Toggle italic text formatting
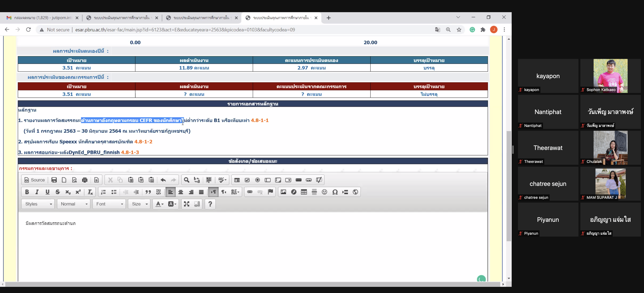This screenshot has width=644, height=293. coord(37,192)
